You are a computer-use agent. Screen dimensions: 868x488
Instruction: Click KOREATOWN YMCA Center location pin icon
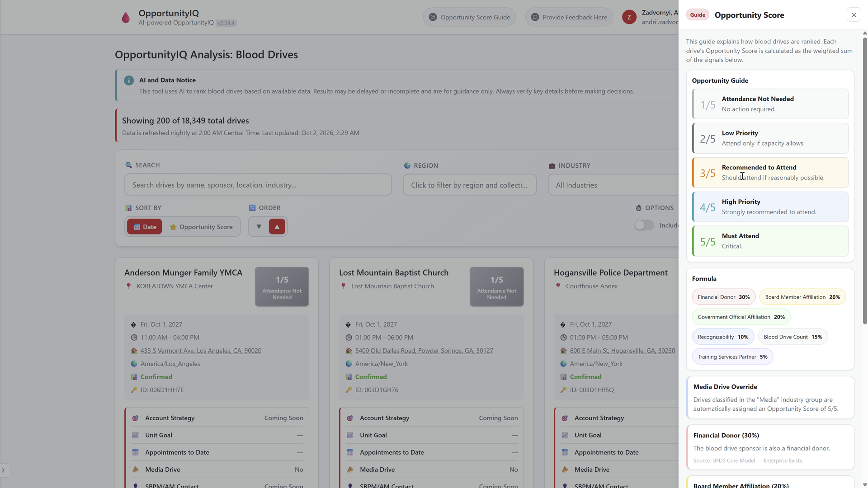click(129, 286)
